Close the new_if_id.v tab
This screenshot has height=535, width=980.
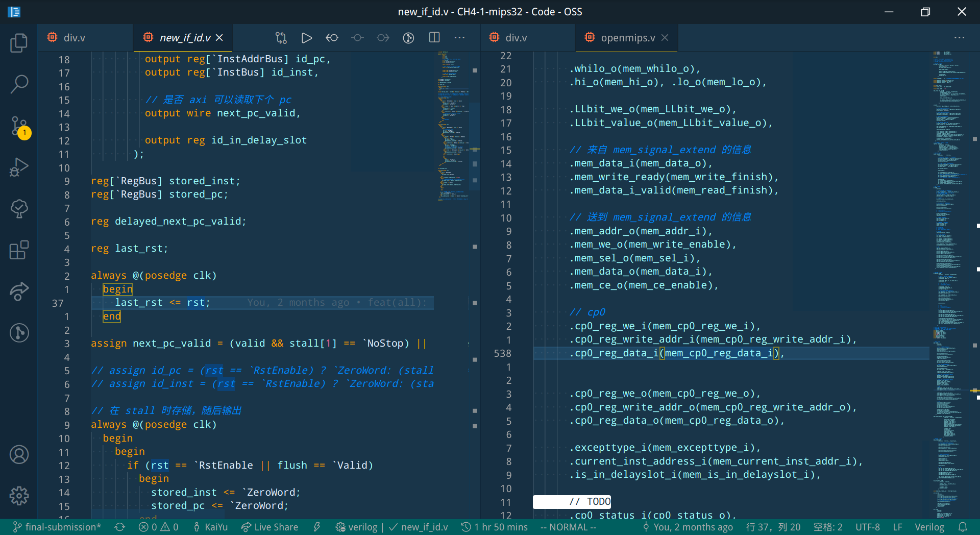(x=219, y=38)
